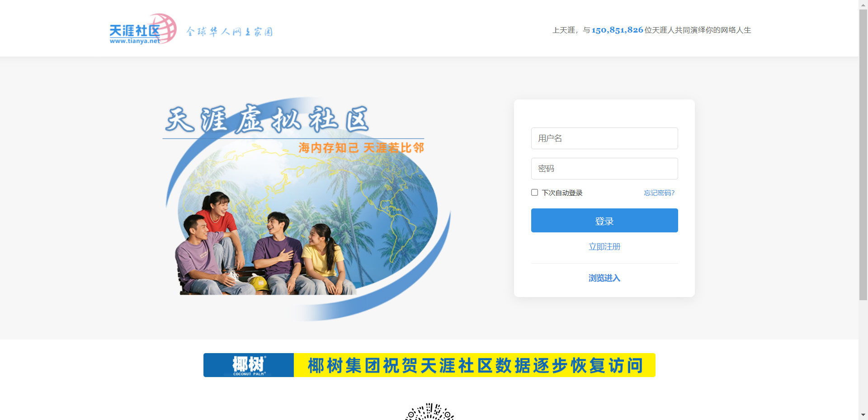Click the 椰树 Coconut Palm banner logo
This screenshot has width=868, height=420.
pyautogui.click(x=249, y=365)
